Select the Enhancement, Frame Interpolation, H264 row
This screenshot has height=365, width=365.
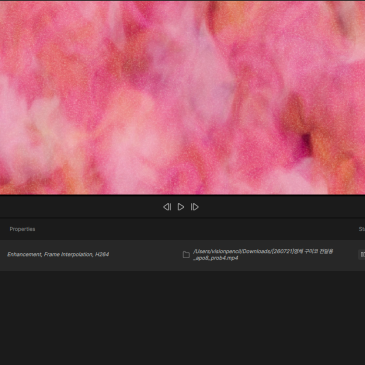[x=182, y=255]
